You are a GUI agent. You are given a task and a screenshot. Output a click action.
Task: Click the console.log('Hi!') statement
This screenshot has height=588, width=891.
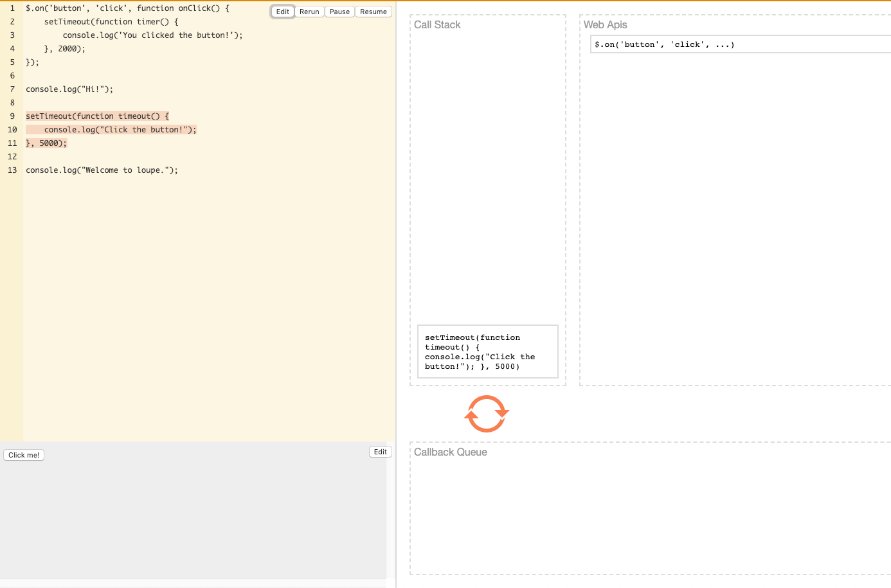(x=69, y=89)
